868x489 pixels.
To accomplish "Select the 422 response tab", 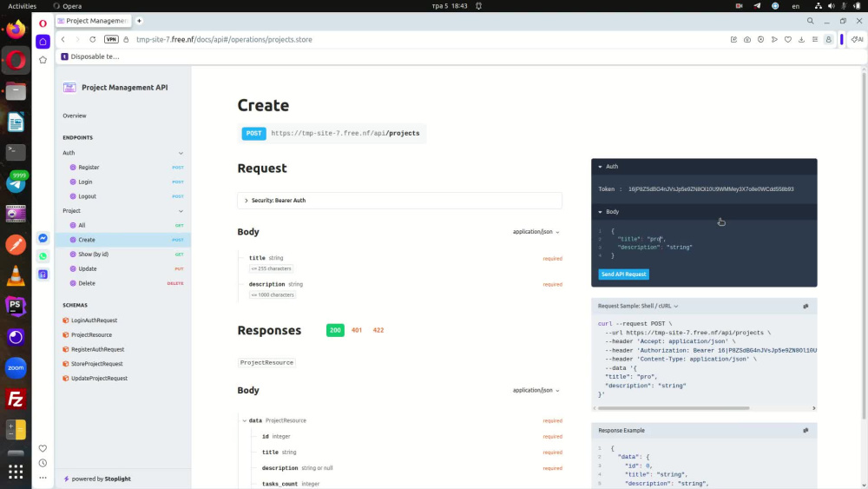I will pos(378,330).
